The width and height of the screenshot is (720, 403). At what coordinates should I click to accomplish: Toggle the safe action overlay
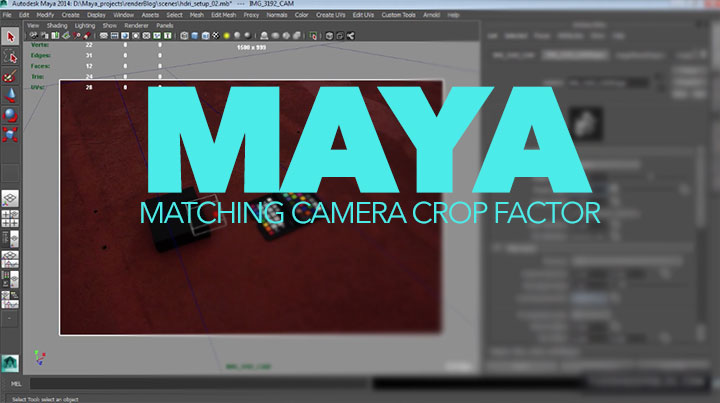(x=157, y=36)
